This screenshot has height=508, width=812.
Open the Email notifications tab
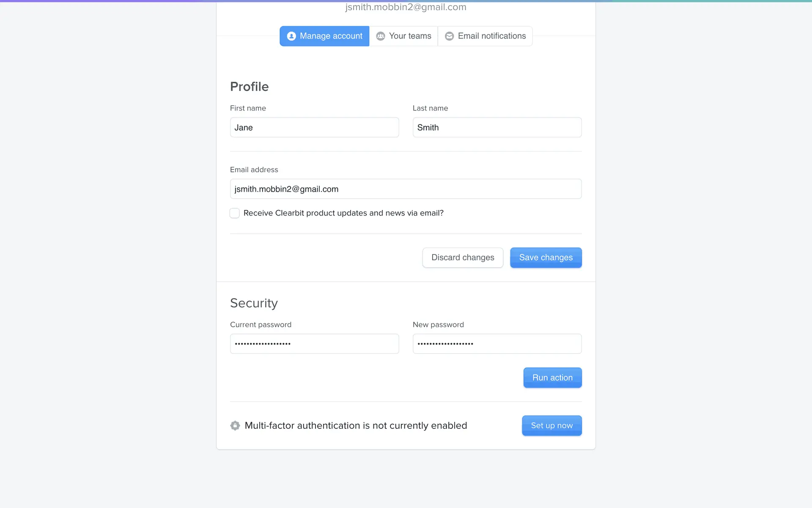491,36
